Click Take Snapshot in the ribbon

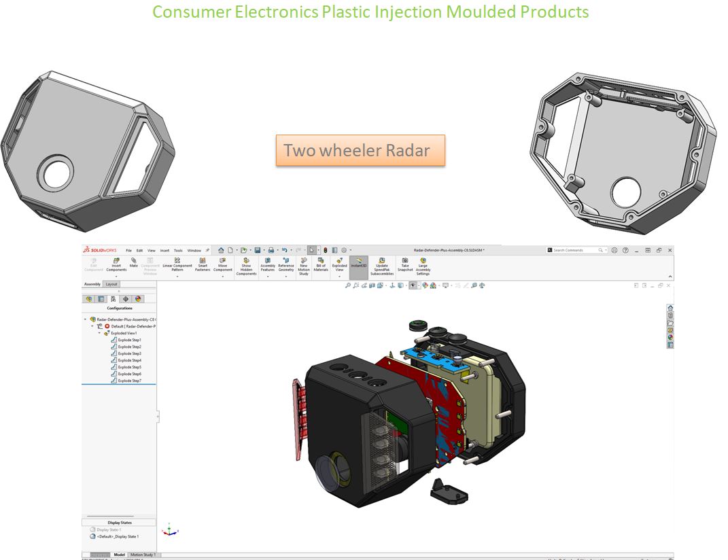tap(405, 264)
